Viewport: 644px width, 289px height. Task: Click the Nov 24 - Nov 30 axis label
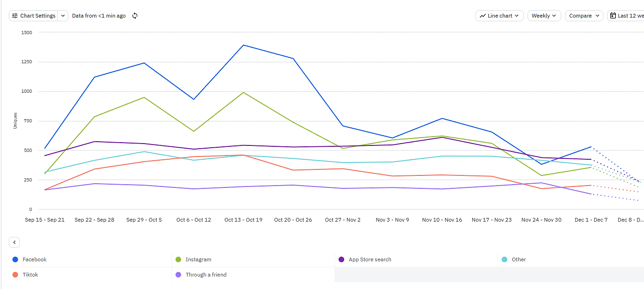541,220
